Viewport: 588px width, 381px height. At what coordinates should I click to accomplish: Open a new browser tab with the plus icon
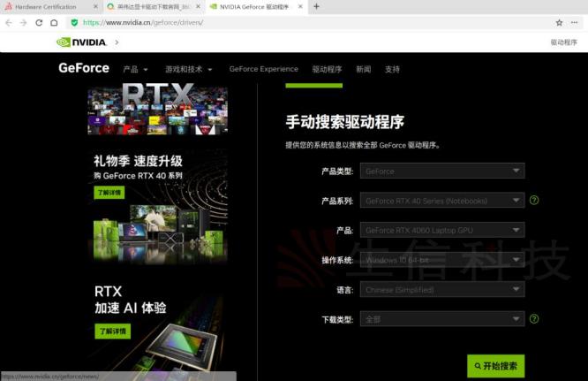(x=317, y=6)
